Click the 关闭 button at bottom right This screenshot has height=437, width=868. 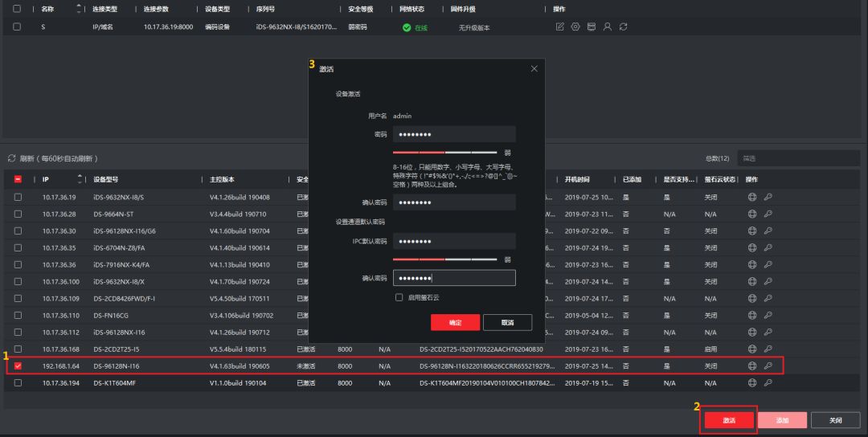[x=835, y=420]
